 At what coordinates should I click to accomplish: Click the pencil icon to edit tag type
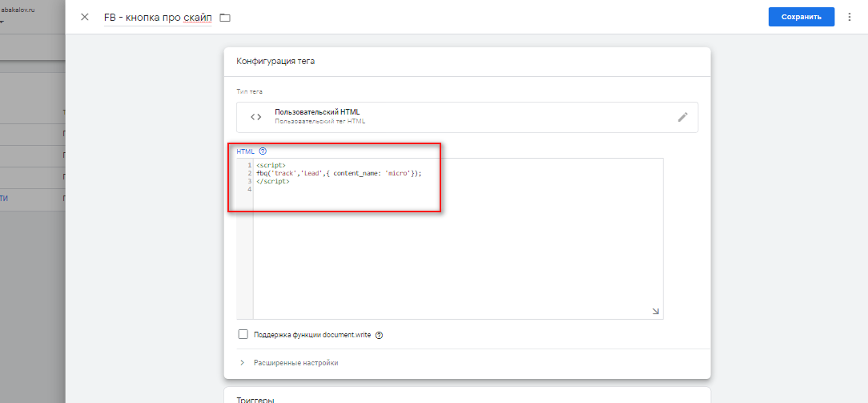coord(683,117)
